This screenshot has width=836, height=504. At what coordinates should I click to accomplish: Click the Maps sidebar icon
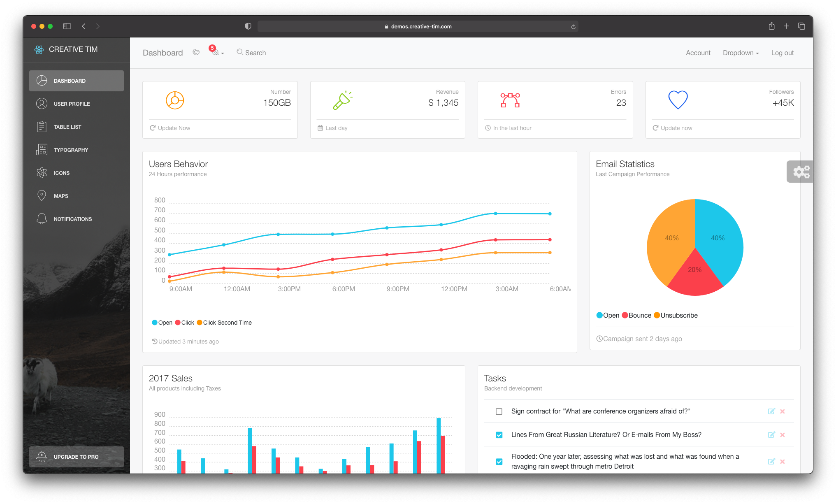click(x=41, y=195)
